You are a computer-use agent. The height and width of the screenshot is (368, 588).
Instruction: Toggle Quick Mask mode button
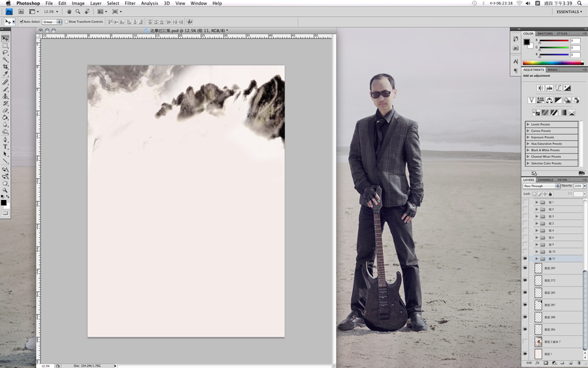point(5,213)
